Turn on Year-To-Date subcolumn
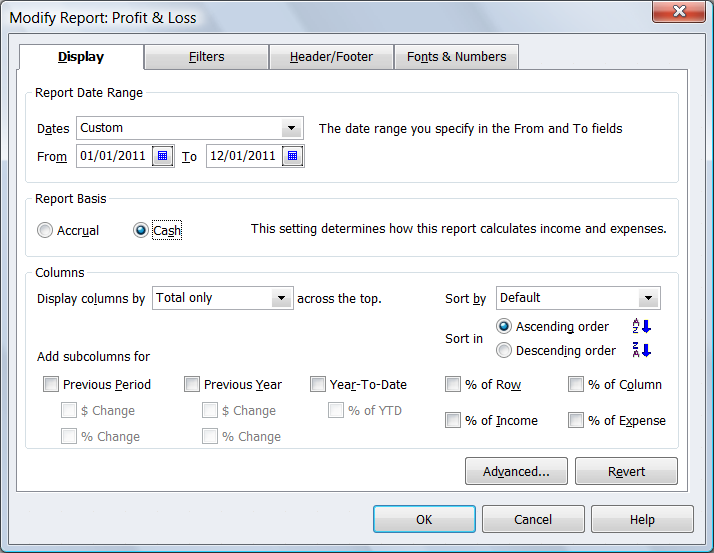The height and width of the screenshot is (553, 714). coord(318,384)
